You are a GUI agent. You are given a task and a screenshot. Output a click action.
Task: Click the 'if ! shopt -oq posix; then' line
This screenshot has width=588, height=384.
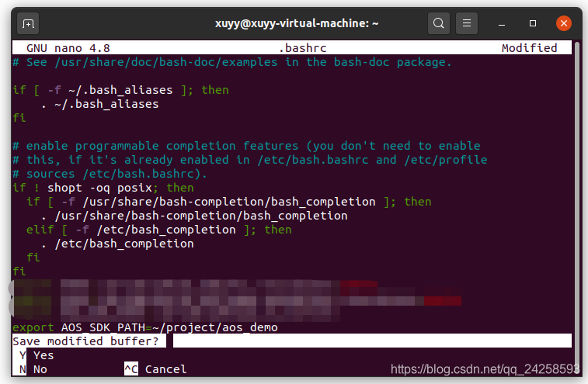(103, 188)
